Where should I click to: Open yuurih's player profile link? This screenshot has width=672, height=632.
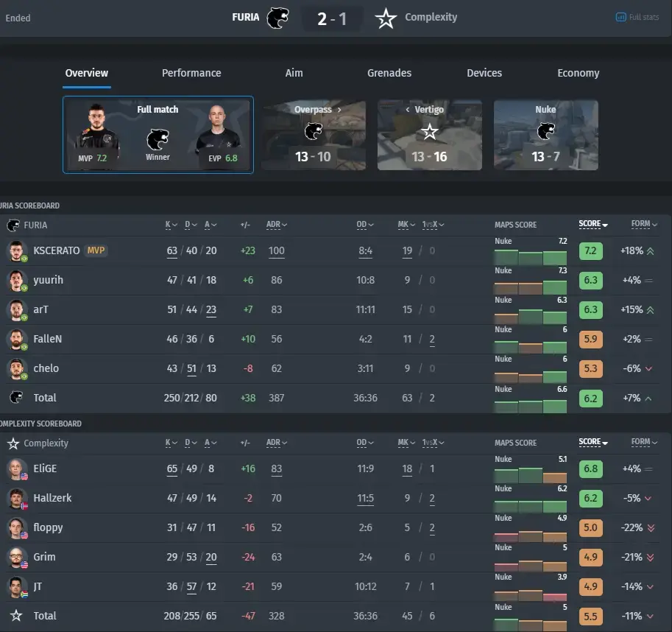(49, 281)
